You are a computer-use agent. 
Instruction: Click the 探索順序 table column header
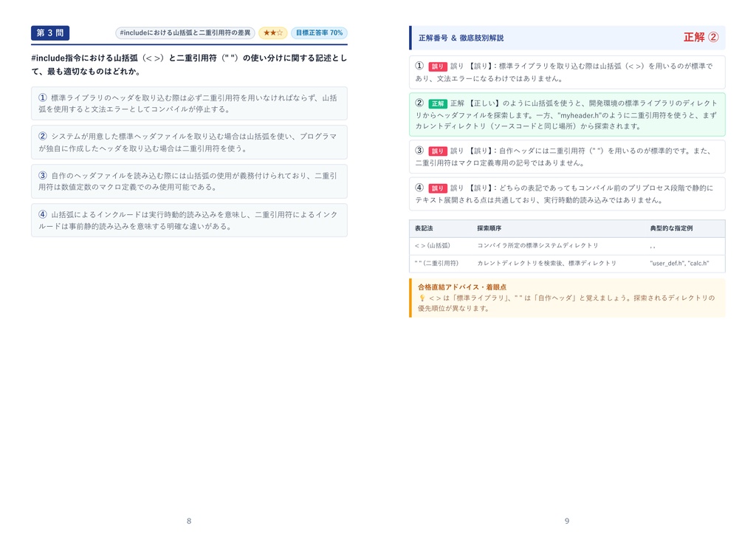(489, 228)
